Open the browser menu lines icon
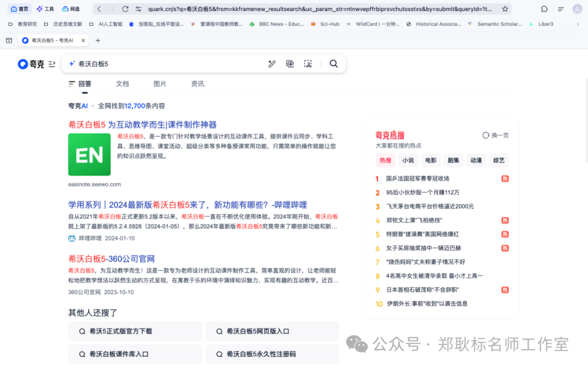The width and height of the screenshot is (588, 368). point(561,9)
